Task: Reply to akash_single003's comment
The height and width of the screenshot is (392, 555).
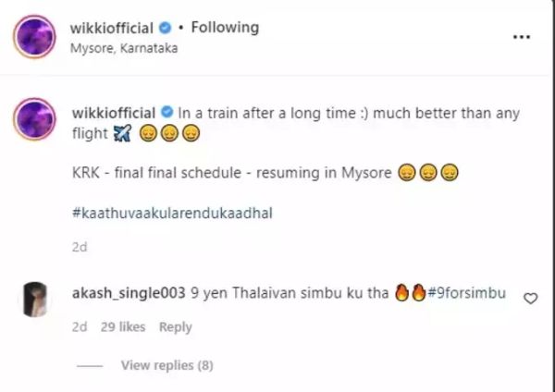Action: click(x=176, y=327)
